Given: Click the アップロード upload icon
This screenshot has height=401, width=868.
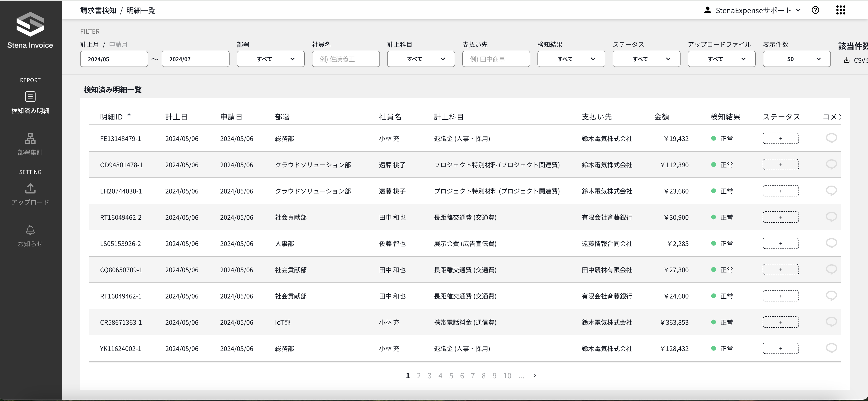Looking at the screenshot, I should [x=30, y=189].
